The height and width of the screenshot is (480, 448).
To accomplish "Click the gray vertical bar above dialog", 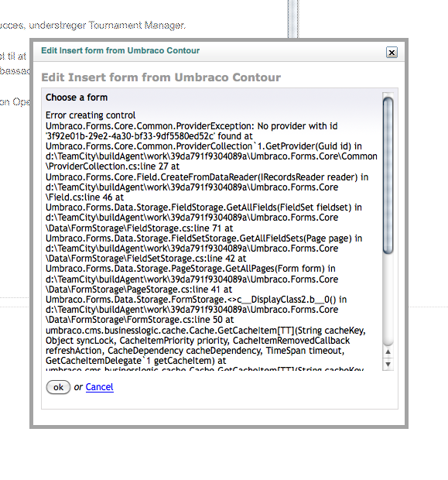I will click(292, 19).
